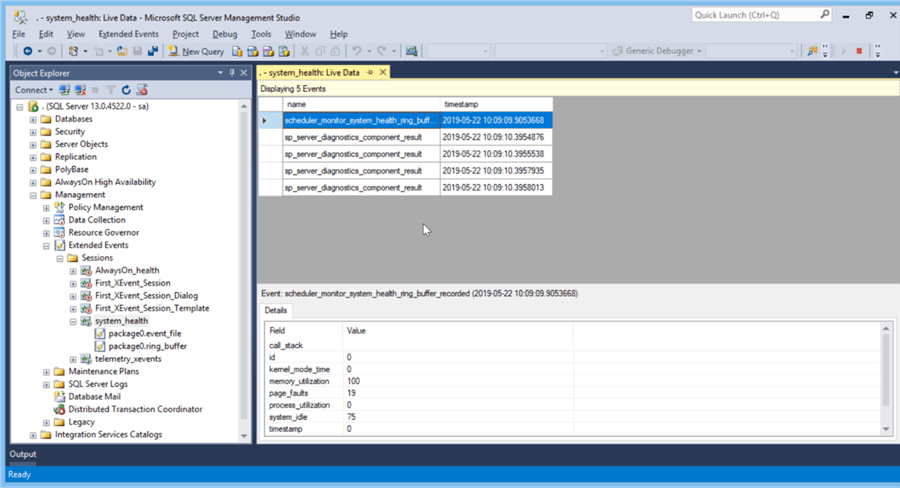Open the Tools menu
This screenshot has width=900, height=488.
[x=261, y=34]
